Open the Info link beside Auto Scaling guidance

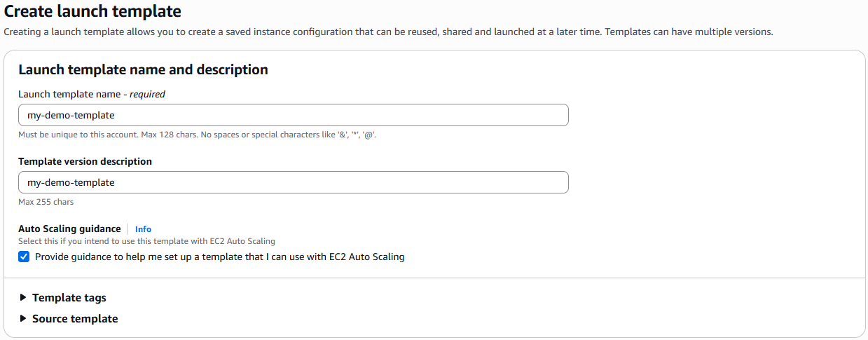(143, 229)
